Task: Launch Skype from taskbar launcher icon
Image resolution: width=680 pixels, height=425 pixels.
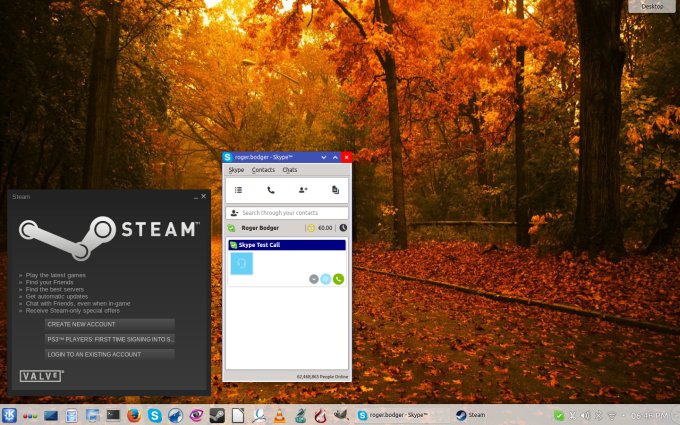Action: click(155, 415)
